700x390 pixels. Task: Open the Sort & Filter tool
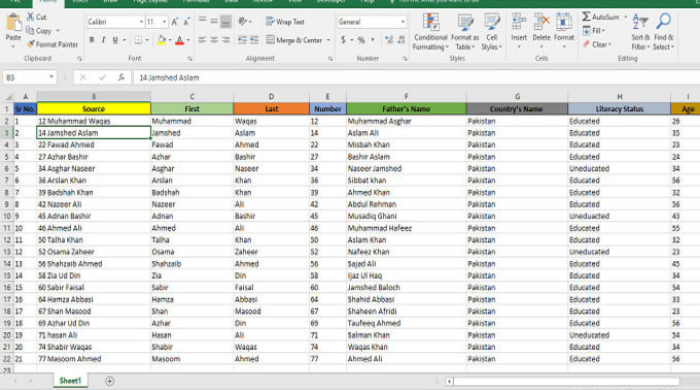click(x=640, y=32)
